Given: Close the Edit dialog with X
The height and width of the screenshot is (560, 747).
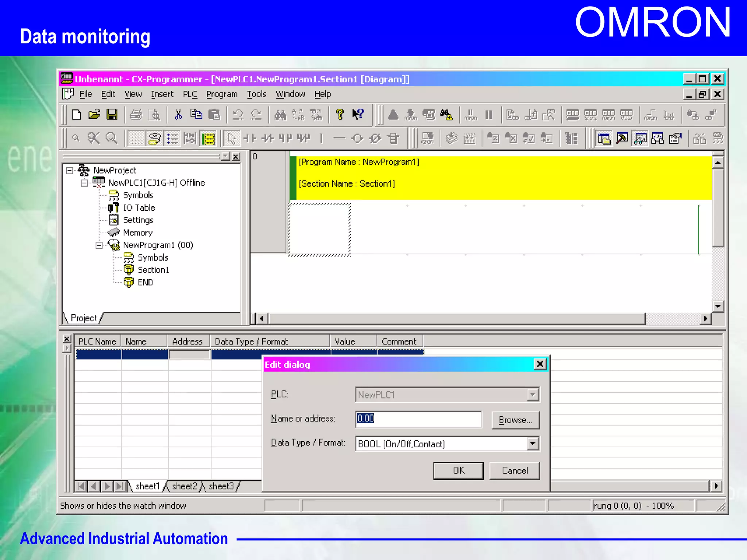Looking at the screenshot, I should [540, 364].
